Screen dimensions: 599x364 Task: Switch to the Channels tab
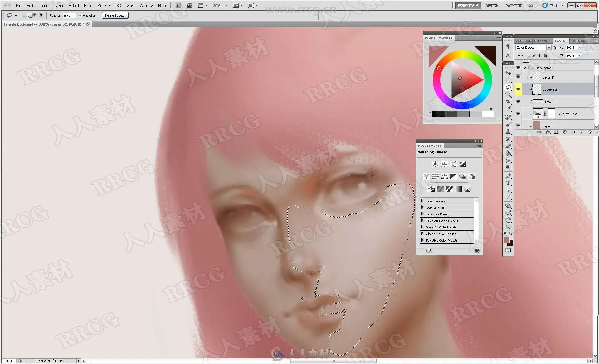point(542,41)
